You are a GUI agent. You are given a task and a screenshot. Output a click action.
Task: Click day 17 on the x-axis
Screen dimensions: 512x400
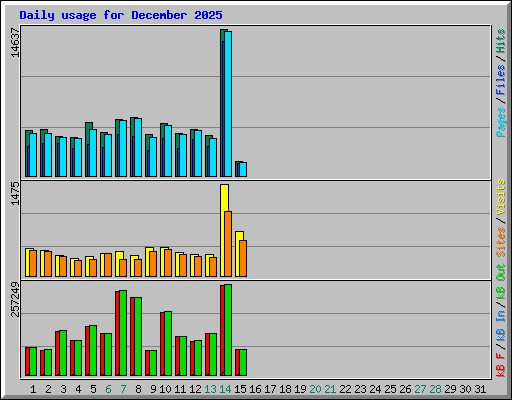(270, 389)
